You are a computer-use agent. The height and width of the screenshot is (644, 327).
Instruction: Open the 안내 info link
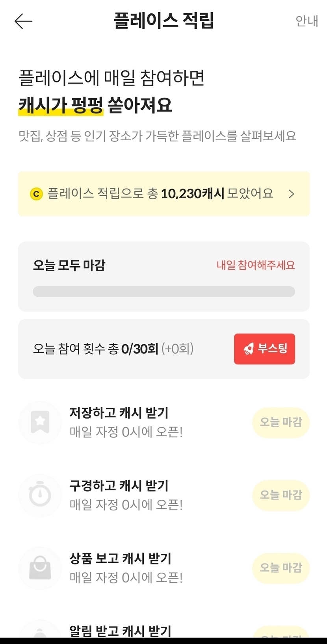click(307, 21)
